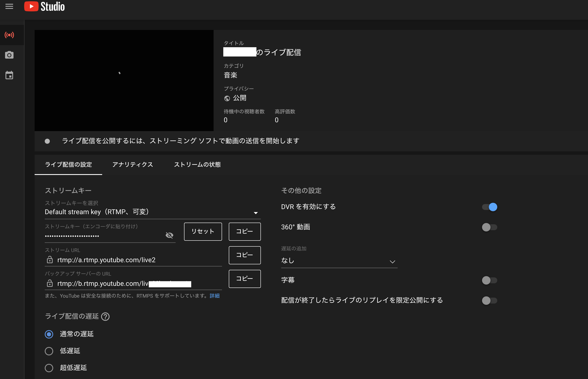Click the のライブ配信 title text
The height and width of the screenshot is (379, 588).
[x=279, y=52]
